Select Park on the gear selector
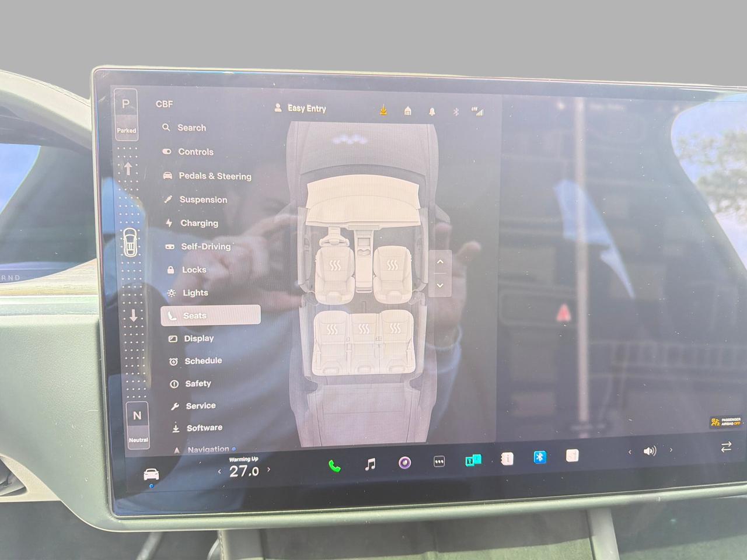 [126, 114]
